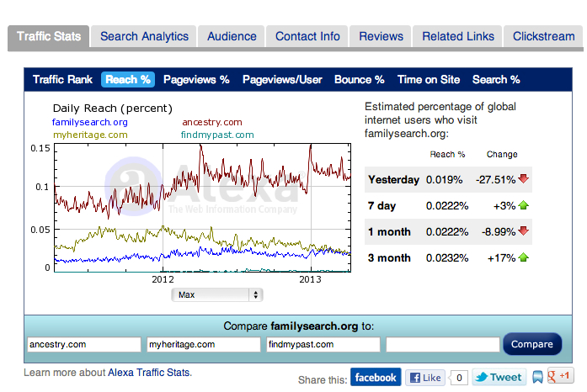The width and height of the screenshot is (587, 392).
Task: Click the ancestry.com comparison field
Action: pyautogui.click(x=84, y=345)
